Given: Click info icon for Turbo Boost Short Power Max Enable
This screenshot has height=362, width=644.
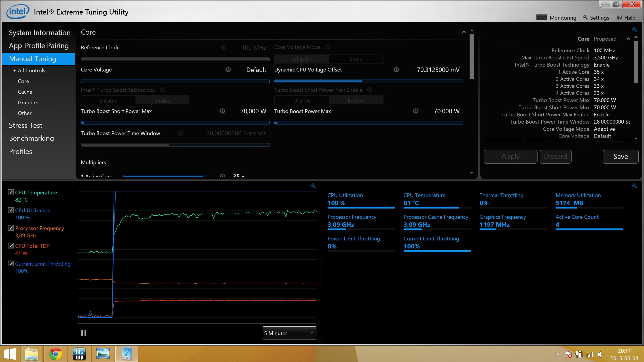Looking at the screenshot, I should pos(369,90).
